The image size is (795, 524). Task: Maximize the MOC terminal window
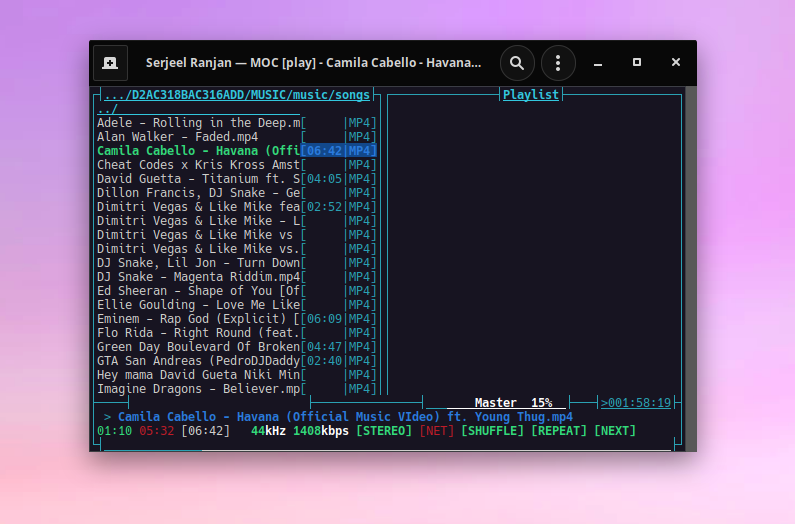pyautogui.click(x=637, y=62)
